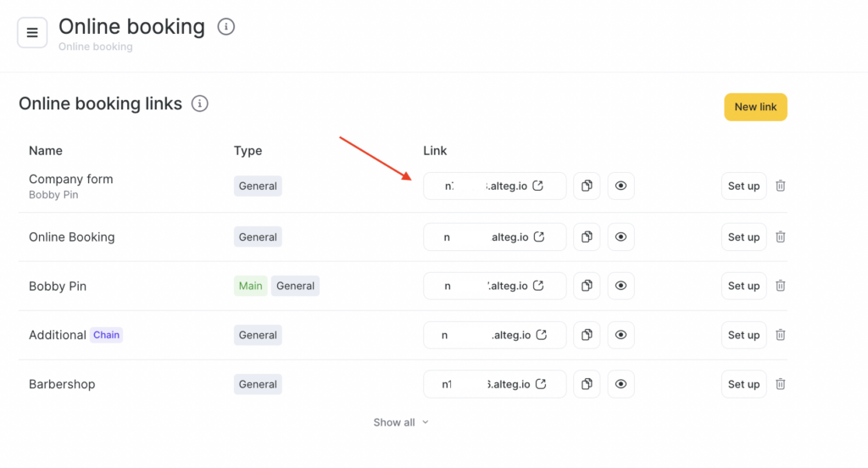The width and height of the screenshot is (868, 468).
Task: Copy the Bobby Pin booking link
Action: click(587, 287)
